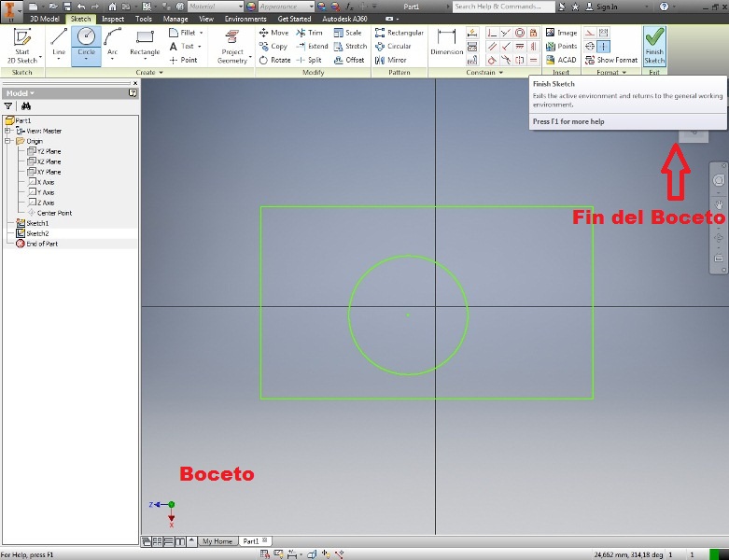The width and height of the screenshot is (729, 560).
Task: Click the find binoculars icon in browser
Action: coord(26,106)
